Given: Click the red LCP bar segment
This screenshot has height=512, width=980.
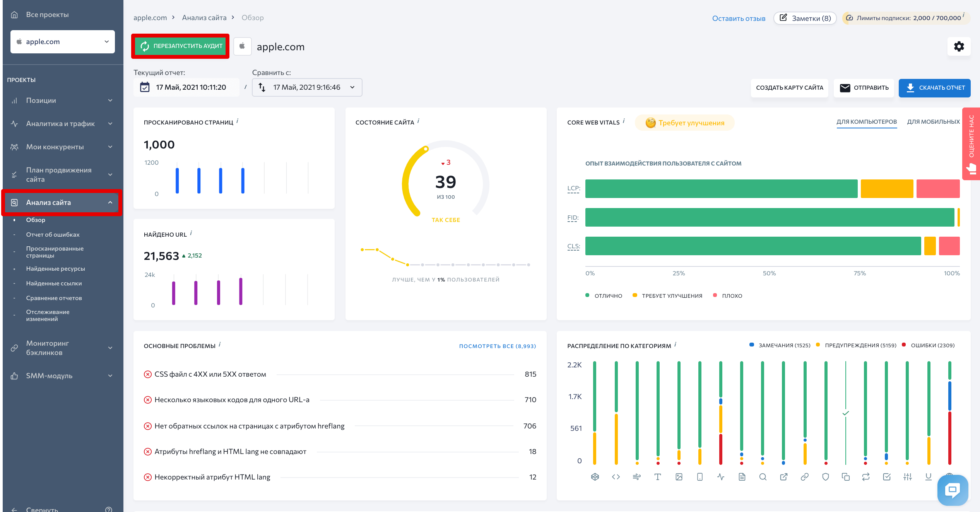Looking at the screenshot, I should tap(938, 189).
